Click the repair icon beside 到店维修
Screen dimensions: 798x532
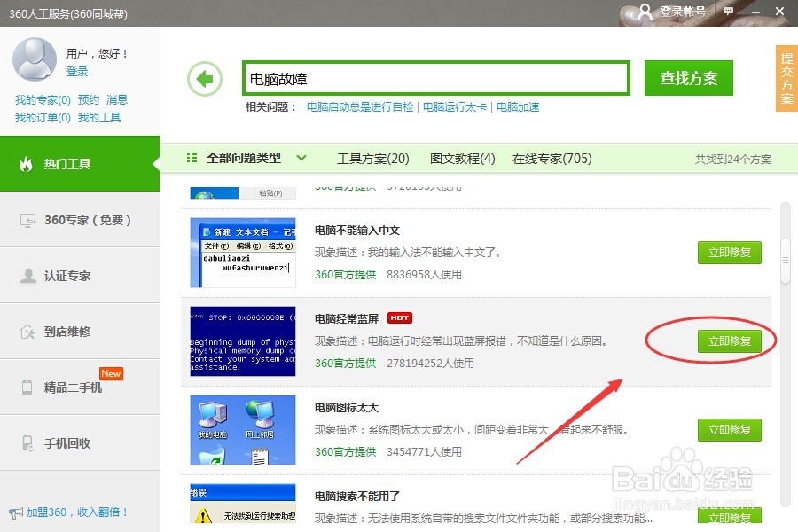click(x=27, y=332)
